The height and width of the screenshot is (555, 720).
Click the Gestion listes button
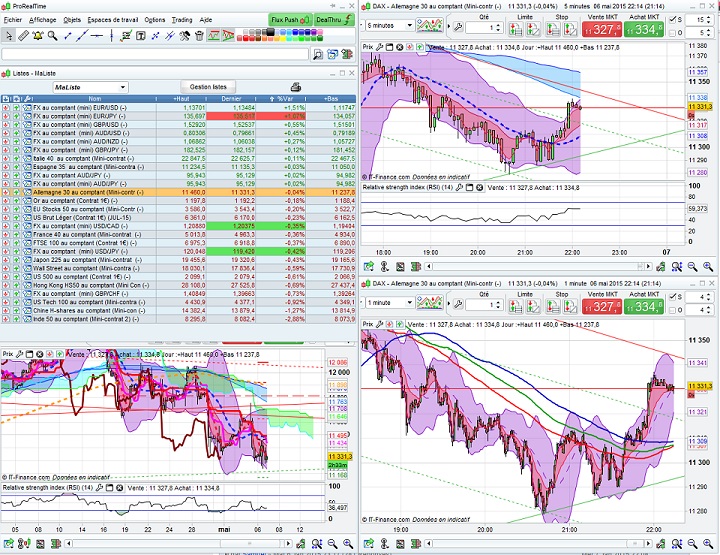pos(208,87)
